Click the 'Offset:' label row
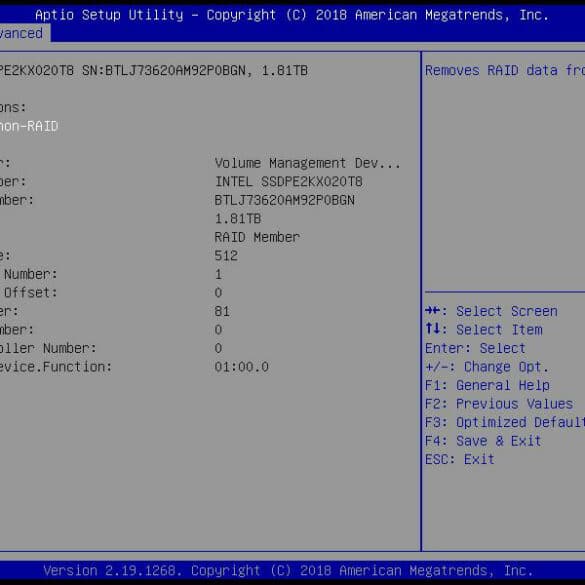Viewport: 585px width, 585px height. tap(31, 292)
